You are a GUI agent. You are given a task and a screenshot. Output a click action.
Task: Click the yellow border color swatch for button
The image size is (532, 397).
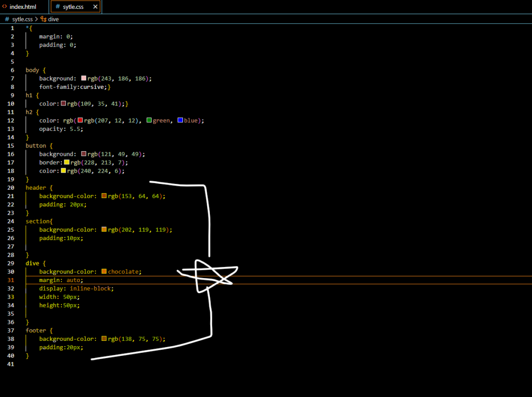tap(66, 163)
